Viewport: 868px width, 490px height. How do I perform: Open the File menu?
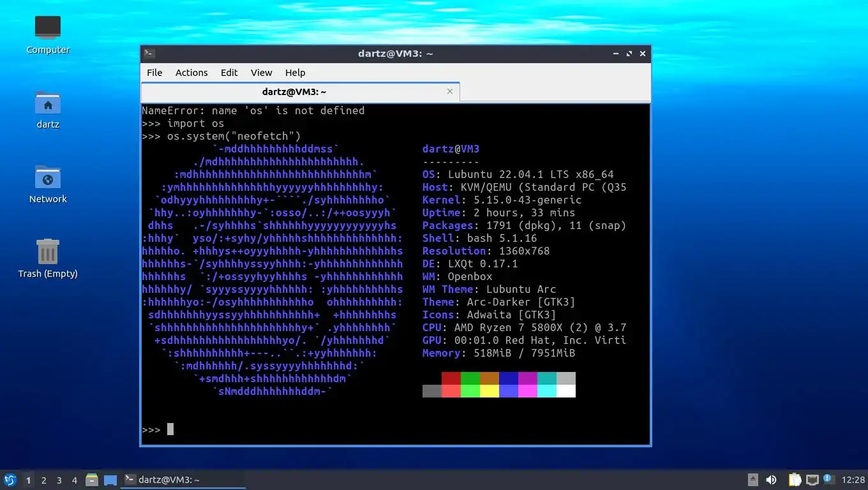[x=154, y=73]
